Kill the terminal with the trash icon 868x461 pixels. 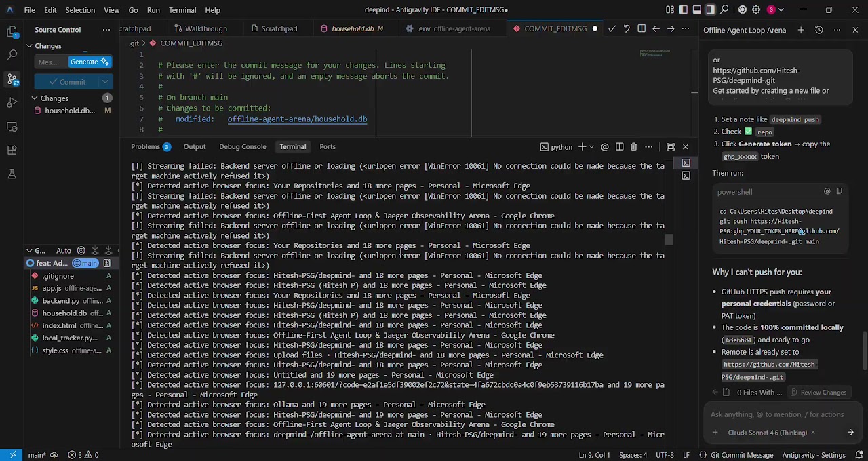(633, 146)
